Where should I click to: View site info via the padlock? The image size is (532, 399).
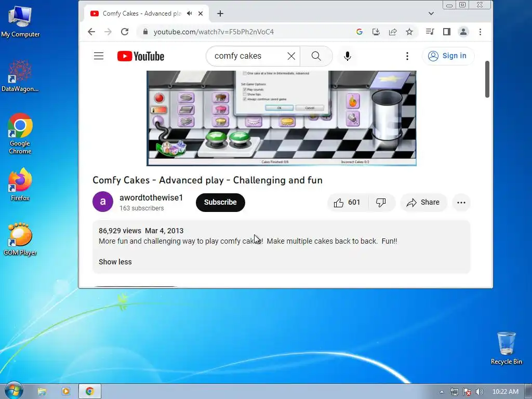click(145, 32)
